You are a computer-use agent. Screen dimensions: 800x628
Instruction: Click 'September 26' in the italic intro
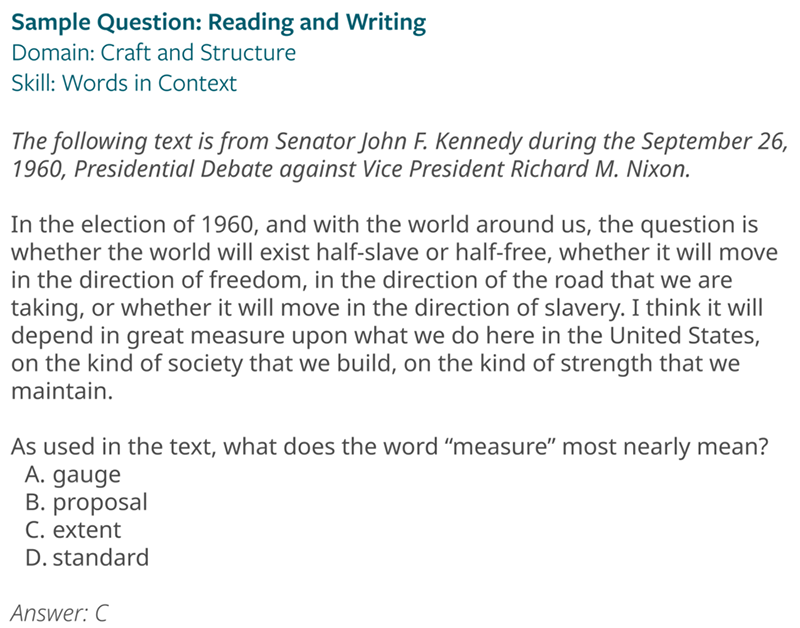(706, 140)
